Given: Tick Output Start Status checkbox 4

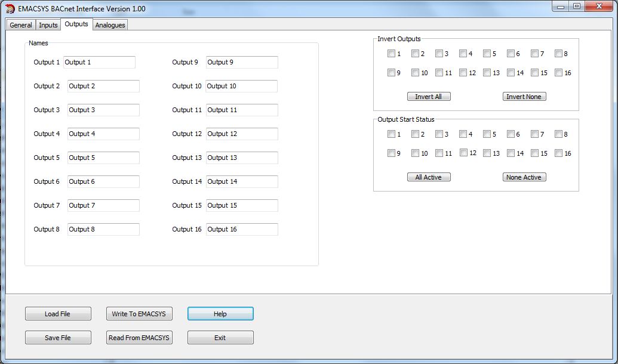Looking at the screenshot, I should pos(463,134).
